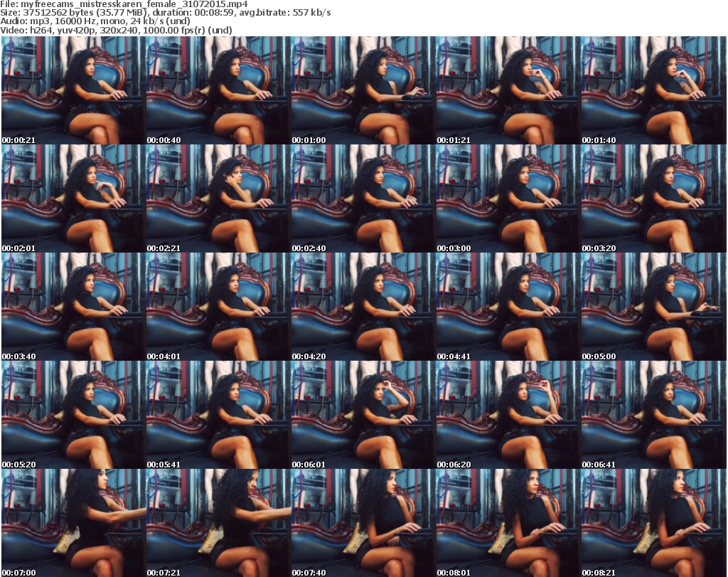This screenshot has height=577, width=728.
Task: Choose the 00:07:40 preview frame
Action: pos(363,523)
